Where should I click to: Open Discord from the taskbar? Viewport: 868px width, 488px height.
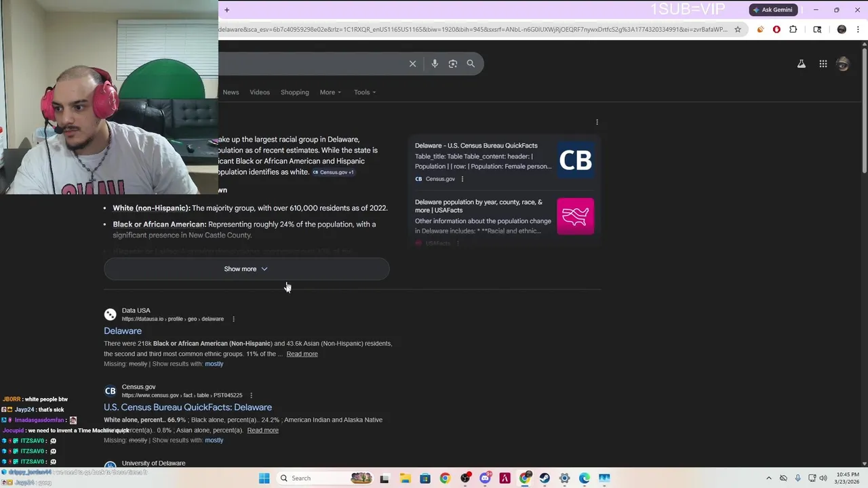tap(485, 479)
